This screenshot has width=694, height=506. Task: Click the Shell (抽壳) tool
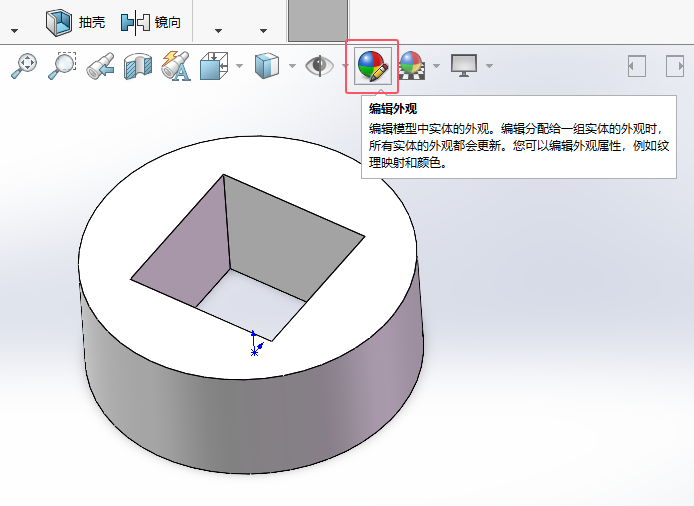pos(75,22)
